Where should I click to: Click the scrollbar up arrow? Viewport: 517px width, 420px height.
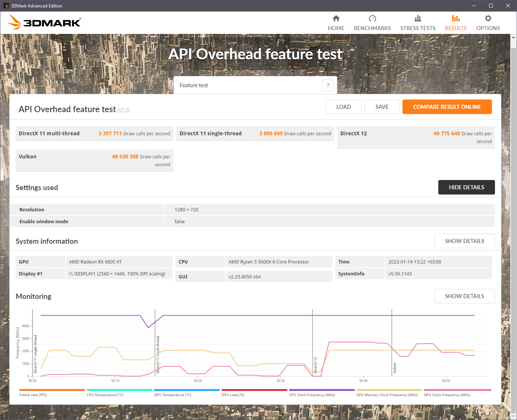513,37
